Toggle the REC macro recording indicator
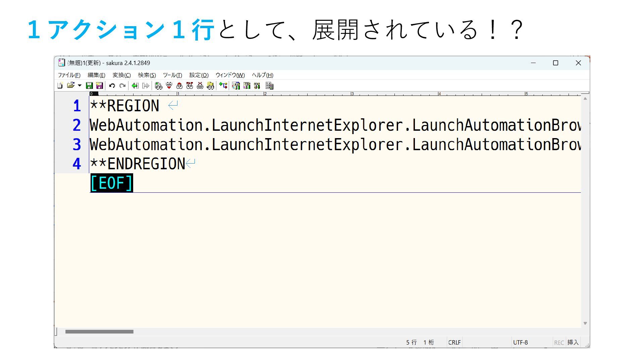This screenshot has height=362, width=644. [x=559, y=343]
